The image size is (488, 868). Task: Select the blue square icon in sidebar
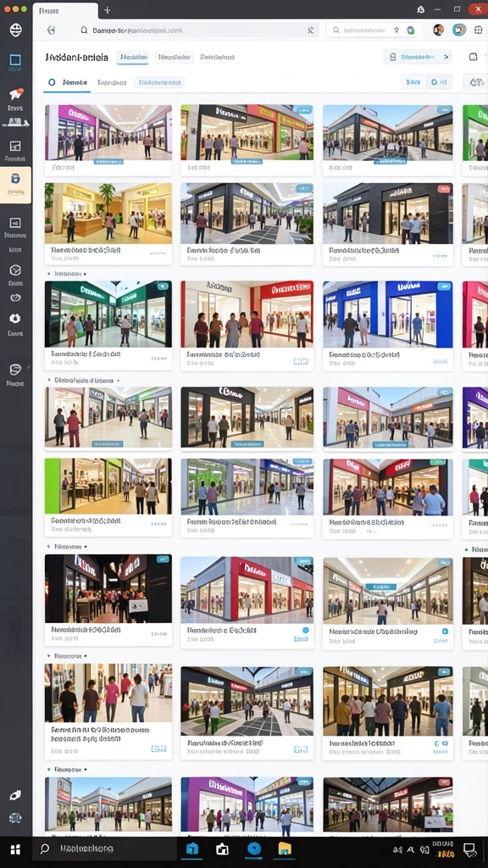(15, 60)
